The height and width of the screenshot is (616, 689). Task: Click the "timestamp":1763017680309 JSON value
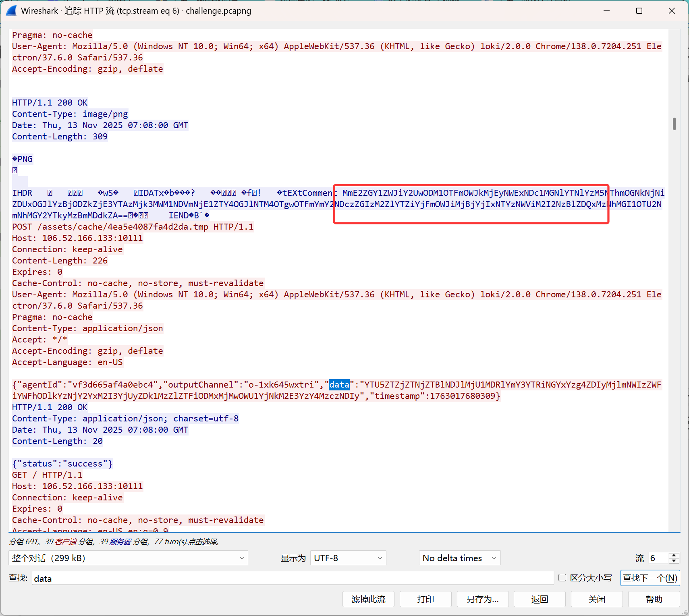coord(432,396)
